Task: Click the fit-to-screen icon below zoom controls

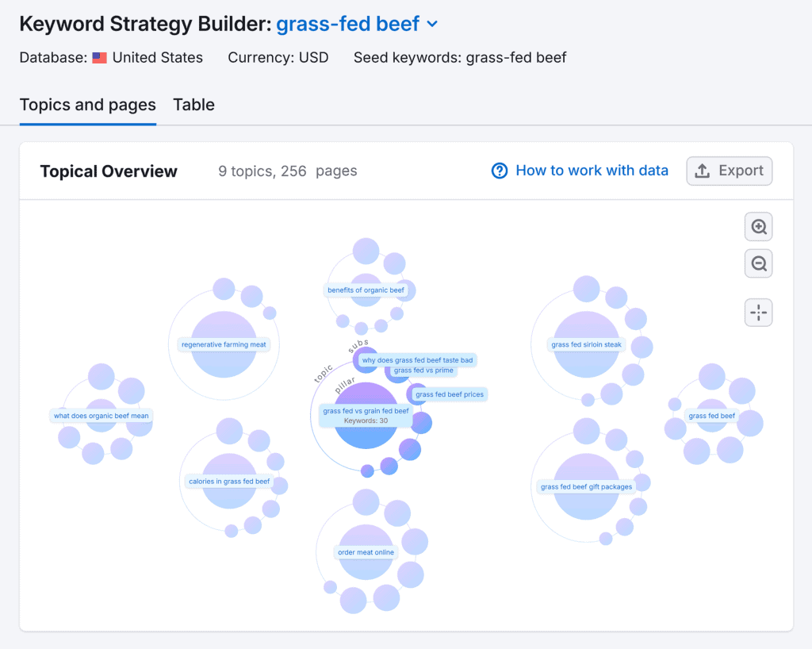Action: coord(758,313)
